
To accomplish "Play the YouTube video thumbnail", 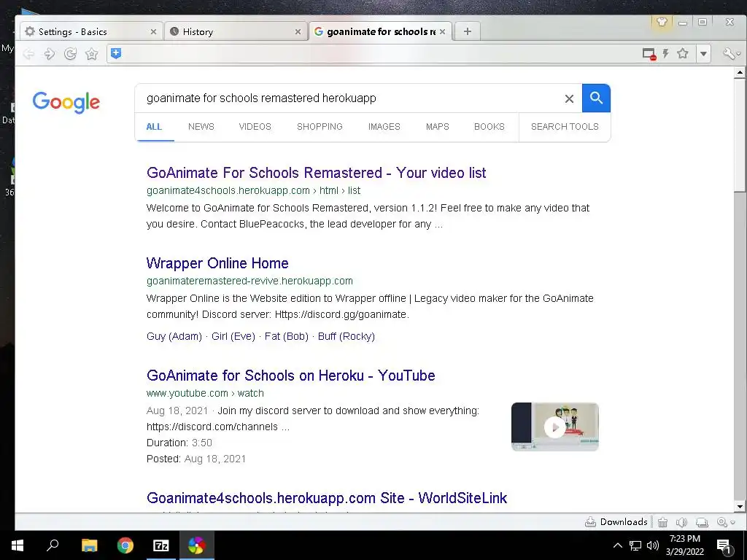I will [555, 427].
